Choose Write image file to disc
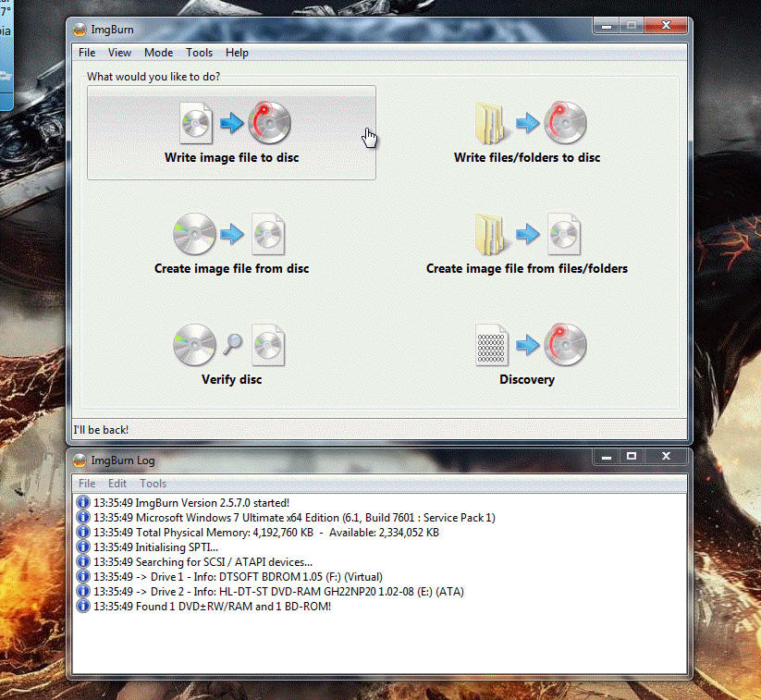Viewport: 761px width, 700px height. click(231, 132)
